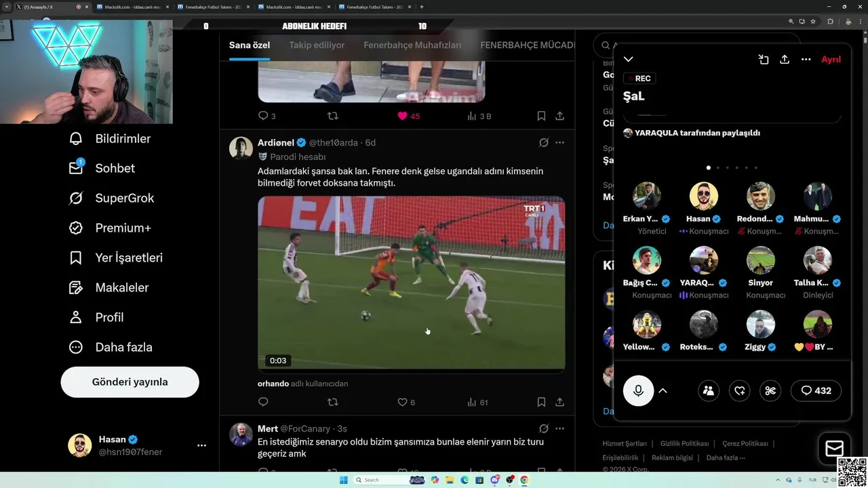The width and height of the screenshot is (868, 488).
Task: Select speaker YARAQ... in the Space
Action: (x=704, y=272)
